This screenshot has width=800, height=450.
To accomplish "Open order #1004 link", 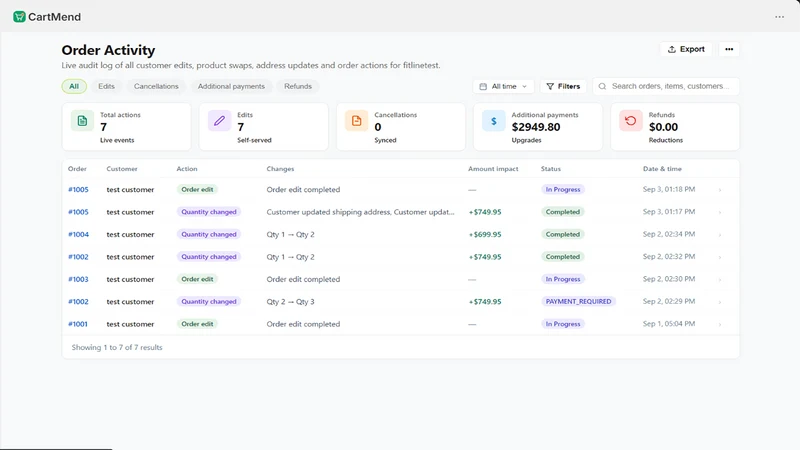I will (x=78, y=234).
